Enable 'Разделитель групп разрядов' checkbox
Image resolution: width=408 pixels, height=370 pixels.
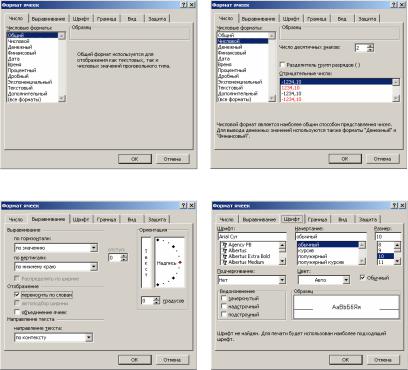click(283, 65)
